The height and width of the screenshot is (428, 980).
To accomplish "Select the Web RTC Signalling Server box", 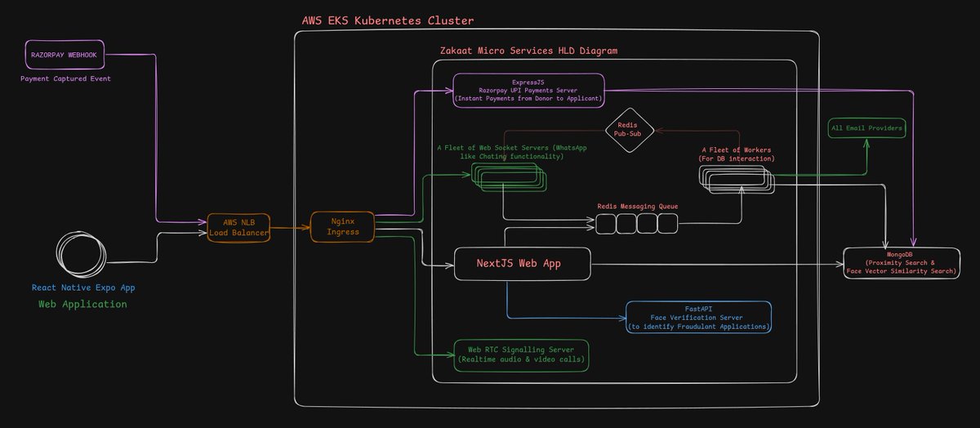I will 521,355.
